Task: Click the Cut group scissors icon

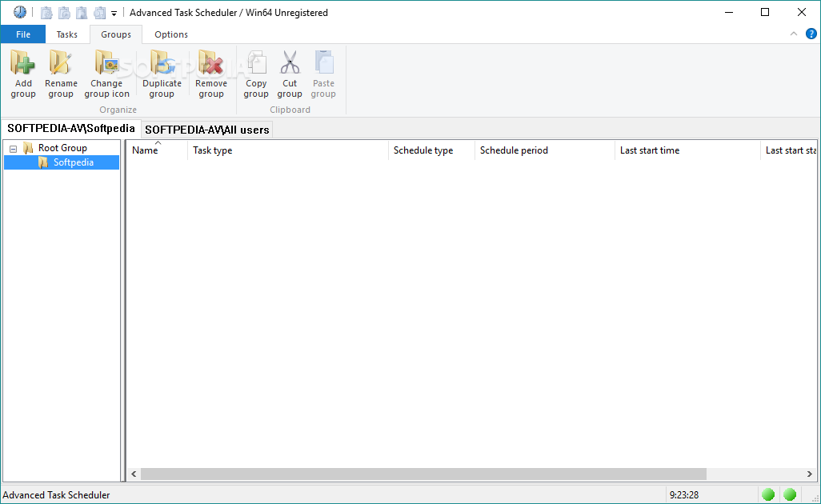Action: (x=290, y=63)
